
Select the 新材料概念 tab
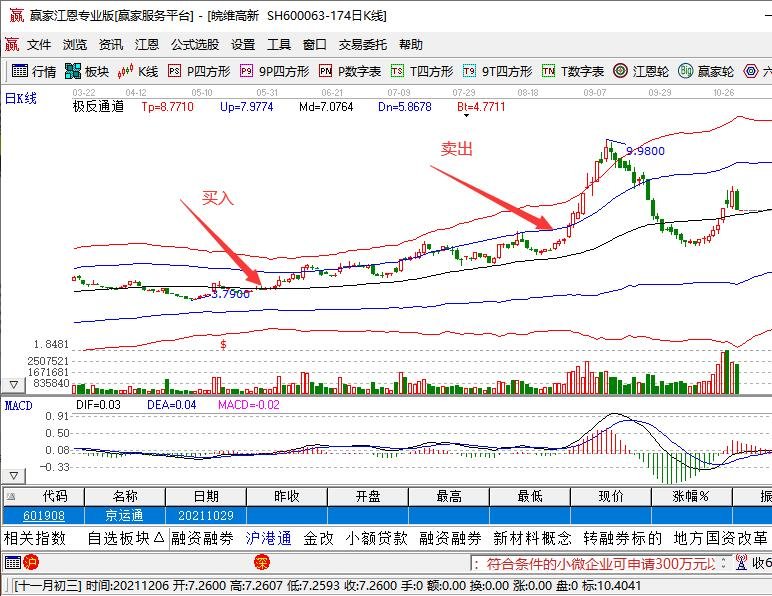(533, 538)
